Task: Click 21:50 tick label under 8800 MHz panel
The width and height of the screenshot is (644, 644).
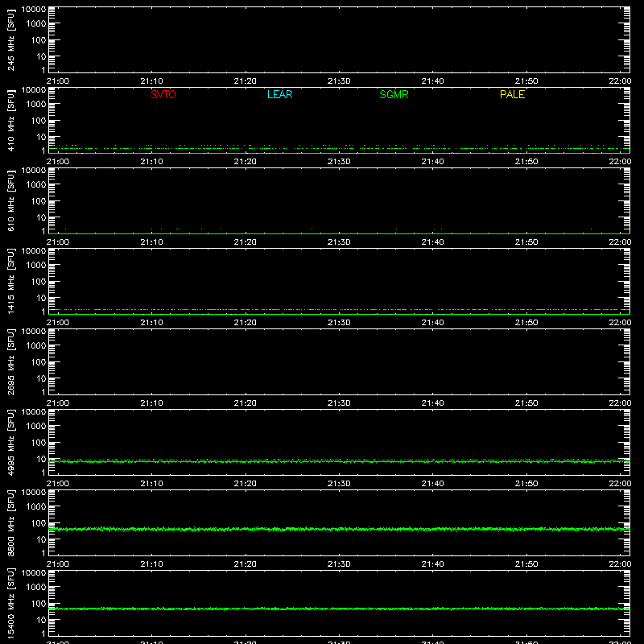Action: 526,564
